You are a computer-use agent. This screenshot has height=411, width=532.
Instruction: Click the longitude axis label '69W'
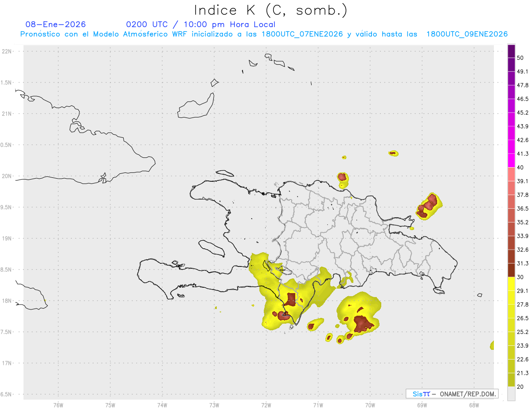[422, 405]
